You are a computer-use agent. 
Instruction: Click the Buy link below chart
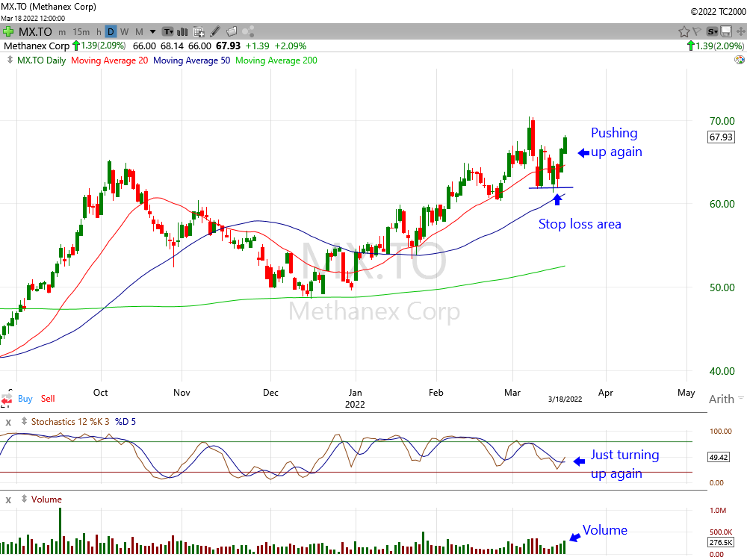25,399
